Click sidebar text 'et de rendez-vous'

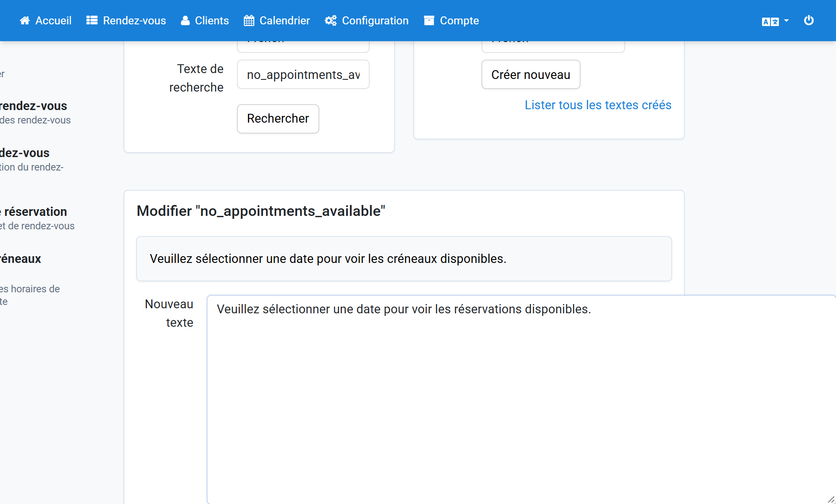point(37,226)
